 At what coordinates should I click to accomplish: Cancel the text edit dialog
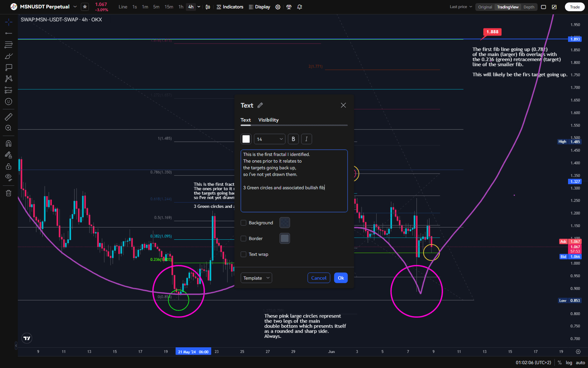click(319, 278)
